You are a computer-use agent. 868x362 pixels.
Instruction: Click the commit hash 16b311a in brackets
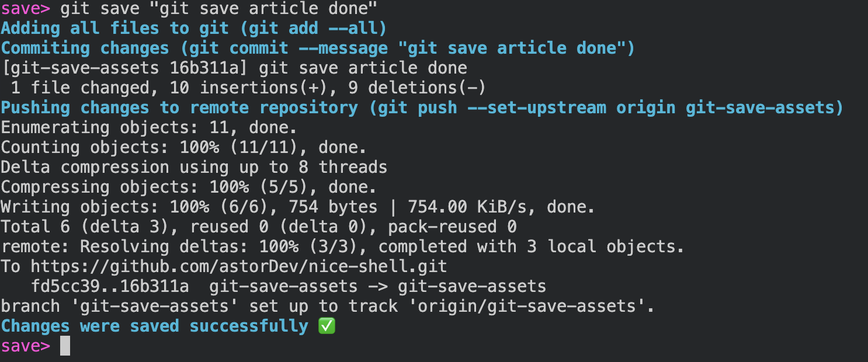coord(204,68)
